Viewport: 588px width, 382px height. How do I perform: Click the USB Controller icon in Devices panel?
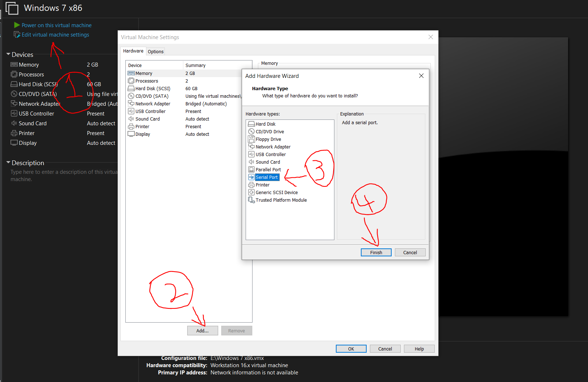14,113
